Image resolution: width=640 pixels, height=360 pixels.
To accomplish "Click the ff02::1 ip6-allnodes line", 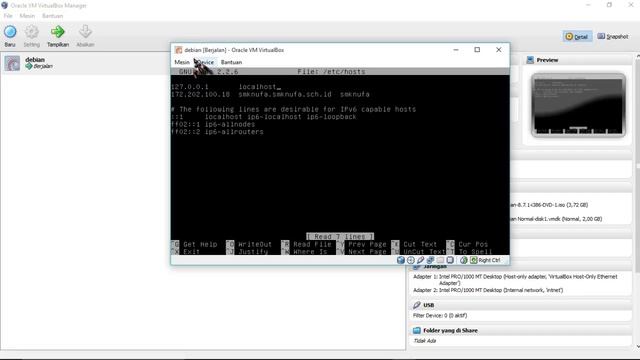I will coord(213,124).
